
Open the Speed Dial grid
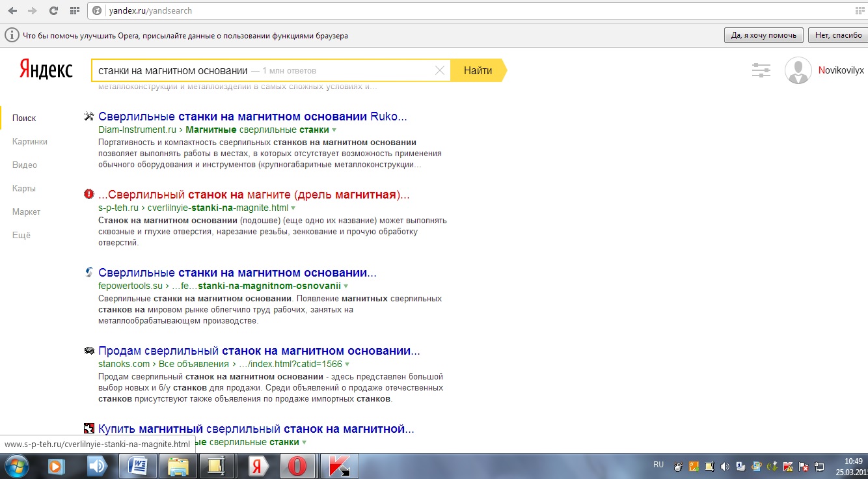point(75,10)
